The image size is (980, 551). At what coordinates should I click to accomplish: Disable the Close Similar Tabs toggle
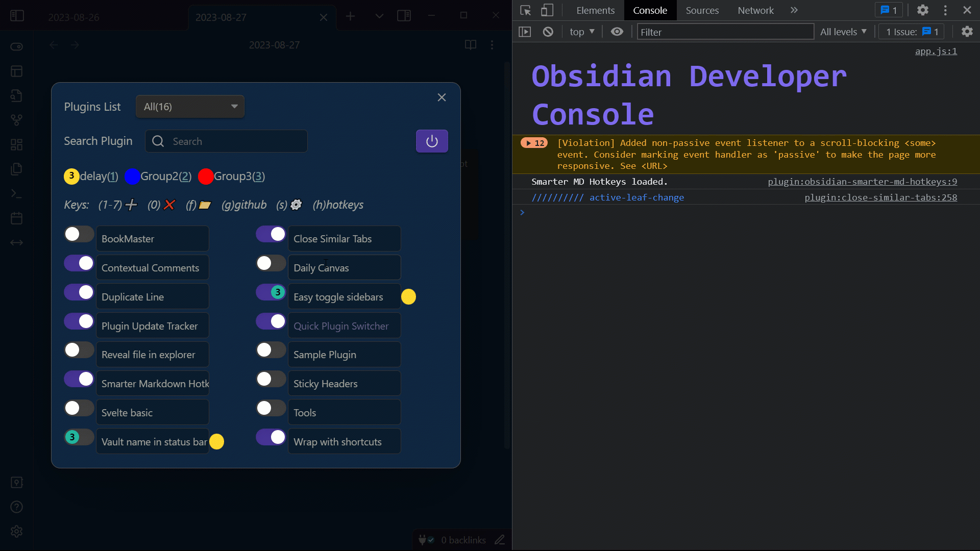click(x=271, y=234)
